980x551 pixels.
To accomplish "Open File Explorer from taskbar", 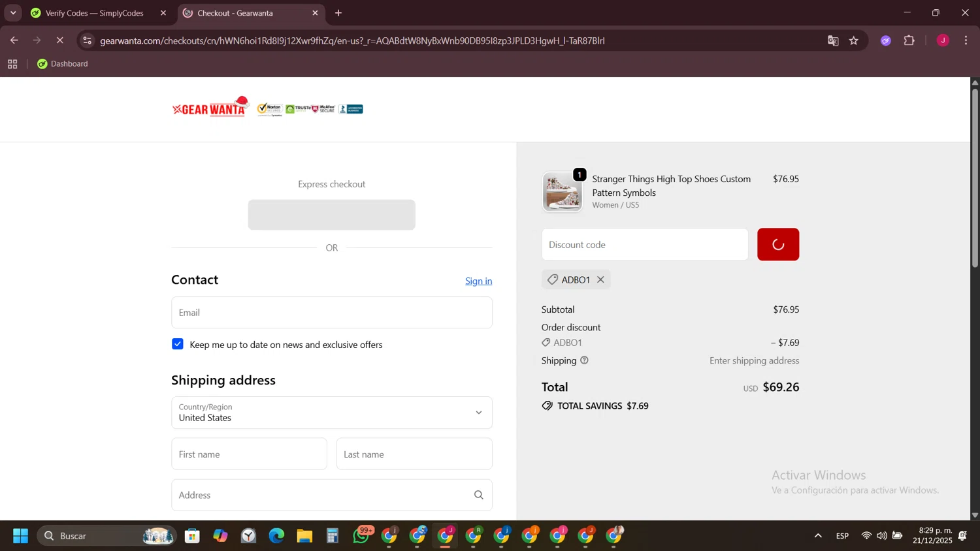I will tap(304, 536).
